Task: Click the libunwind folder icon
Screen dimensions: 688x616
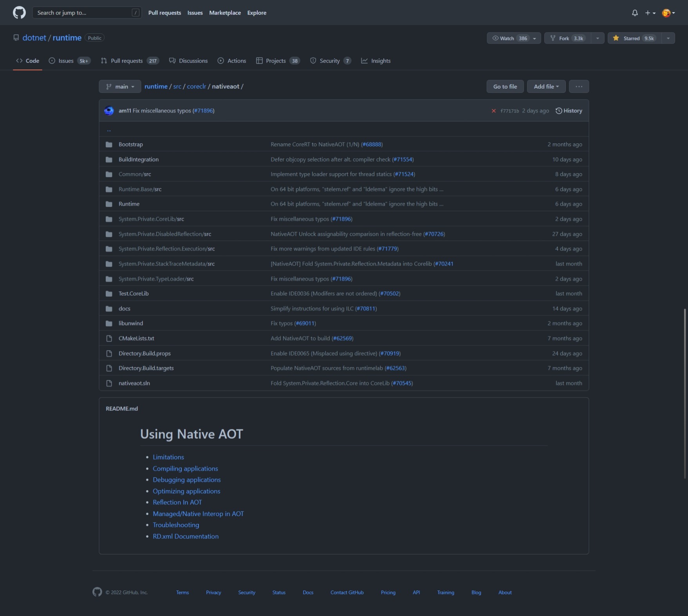Action: click(x=109, y=323)
